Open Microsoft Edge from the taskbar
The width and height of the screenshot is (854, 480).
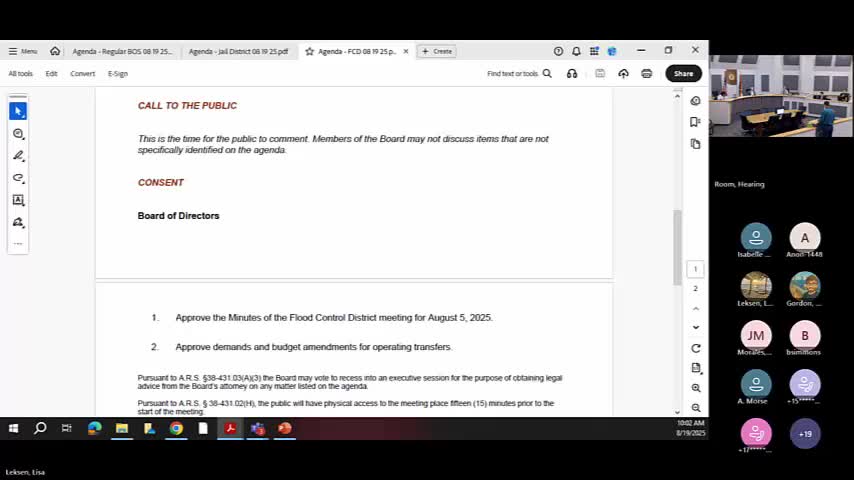[95, 428]
